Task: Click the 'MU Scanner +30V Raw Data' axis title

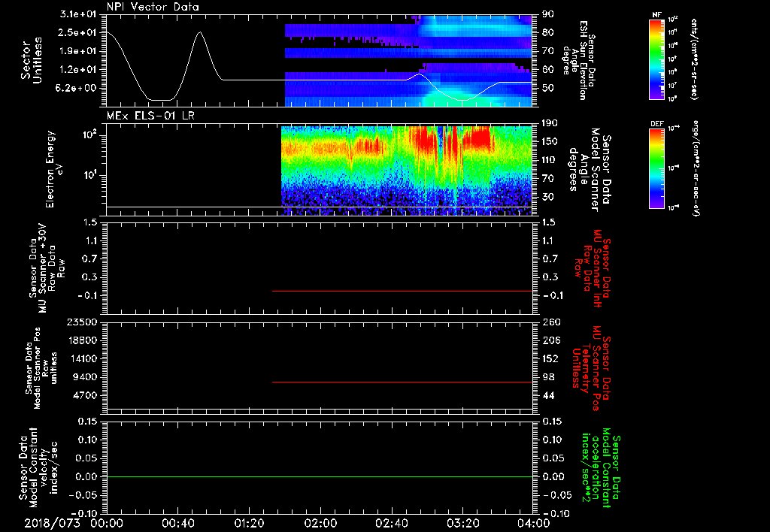Action: [x=47, y=269]
